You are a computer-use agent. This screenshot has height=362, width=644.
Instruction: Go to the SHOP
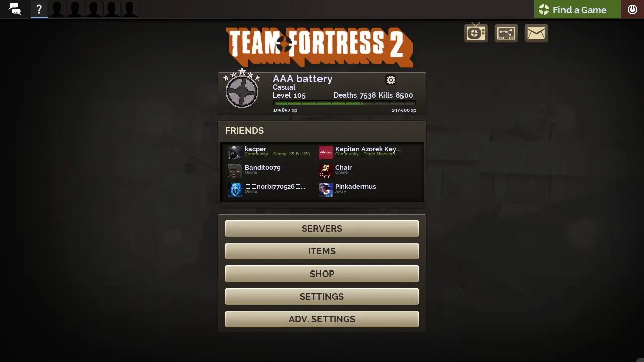pos(322,274)
